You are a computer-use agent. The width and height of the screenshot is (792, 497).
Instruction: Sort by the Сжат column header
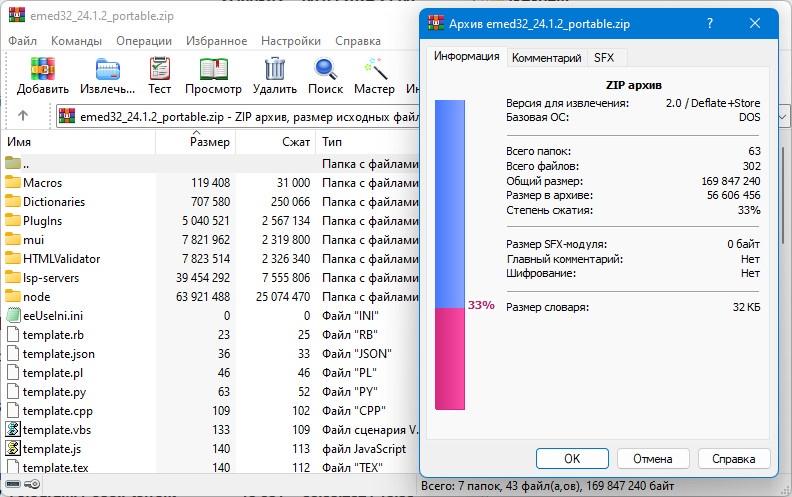pos(276,142)
